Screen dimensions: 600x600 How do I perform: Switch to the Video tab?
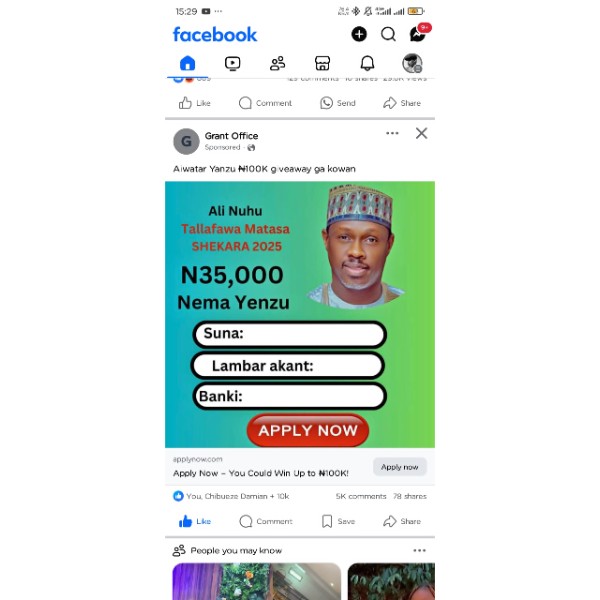point(232,64)
